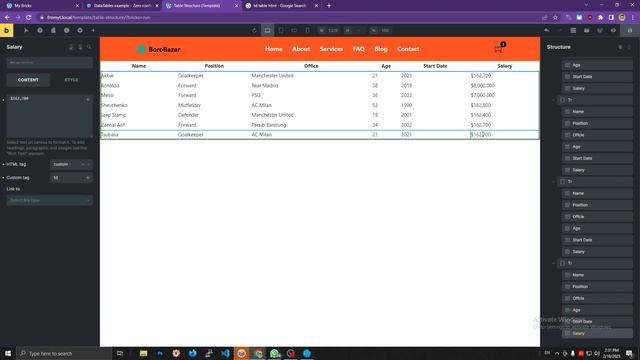Open the Link to type dropdown
The image size is (640, 360).
click(49, 200)
